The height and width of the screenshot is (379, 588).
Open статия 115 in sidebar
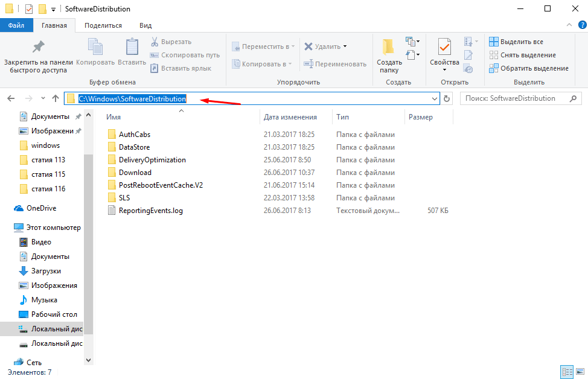pos(48,174)
